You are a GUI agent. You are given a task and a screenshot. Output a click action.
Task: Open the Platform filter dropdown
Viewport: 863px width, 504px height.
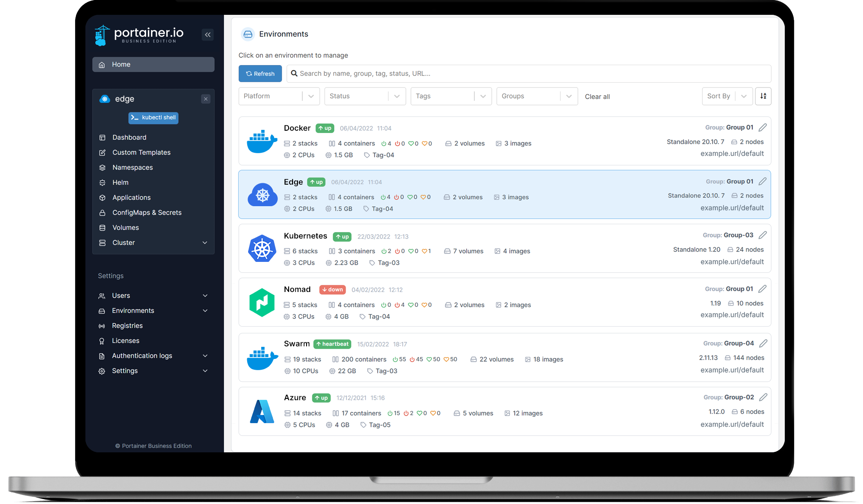279,96
